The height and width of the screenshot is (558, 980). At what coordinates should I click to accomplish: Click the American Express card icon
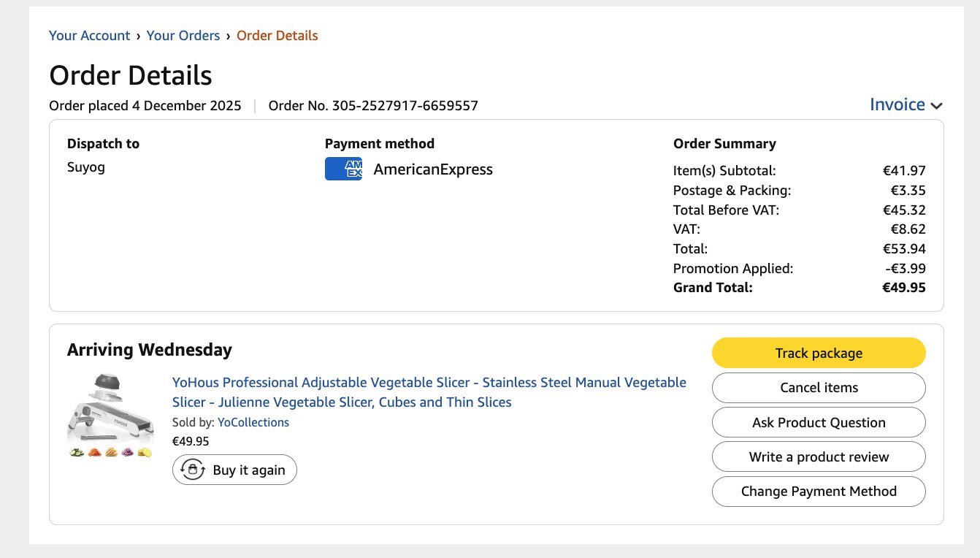pyautogui.click(x=343, y=169)
